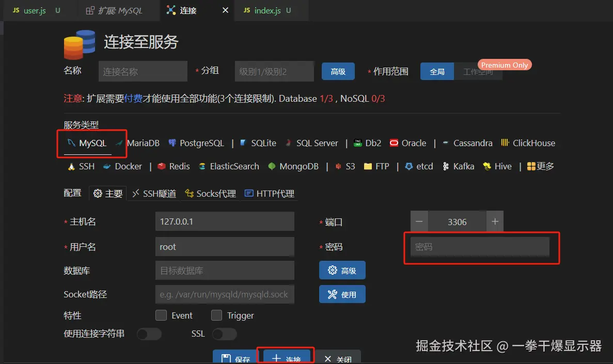Enable the Trigger feature checkbox

(216, 315)
